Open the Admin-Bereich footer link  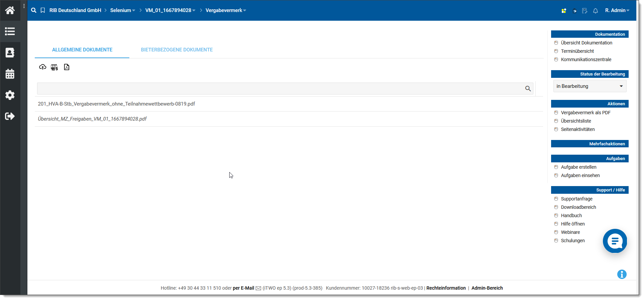coord(487,288)
